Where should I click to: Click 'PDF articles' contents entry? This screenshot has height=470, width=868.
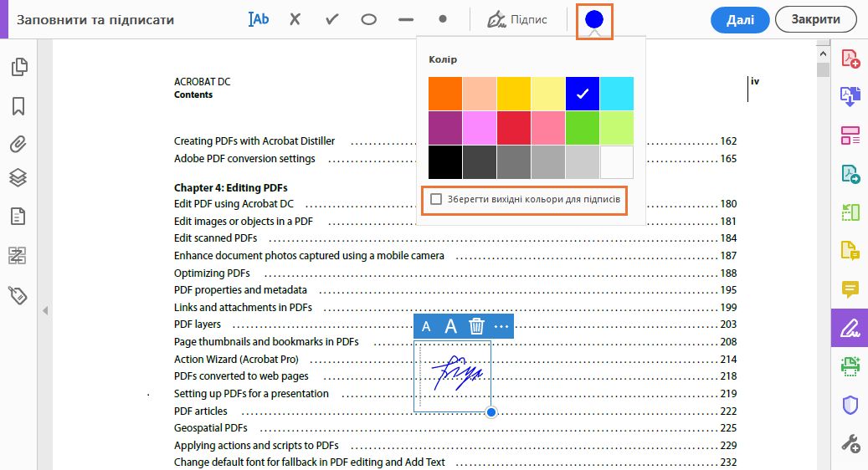tap(200, 411)
